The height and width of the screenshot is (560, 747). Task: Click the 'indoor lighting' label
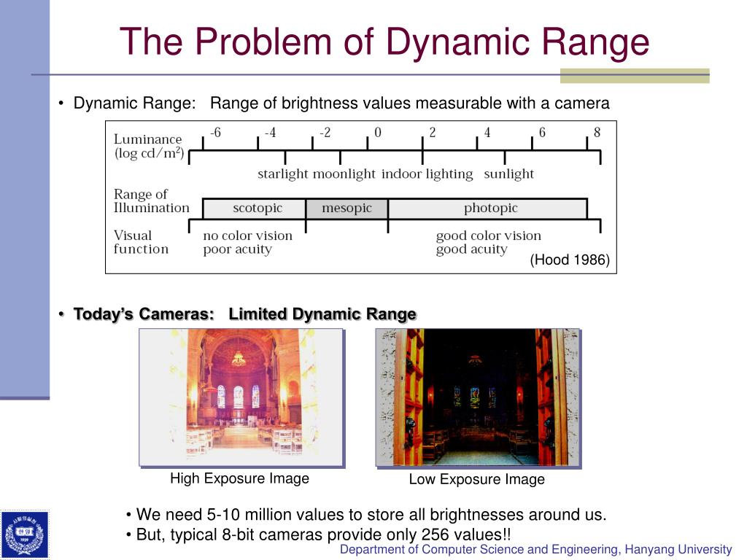(427, 174)
